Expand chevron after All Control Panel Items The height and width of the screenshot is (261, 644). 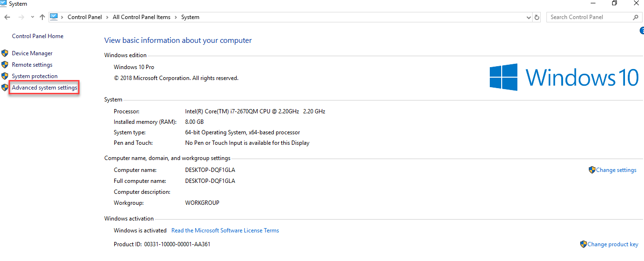tap(176, 17)
